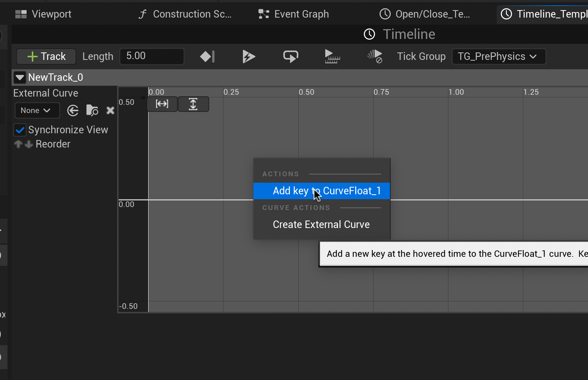Image resolution: width=588 pixels, height=380 pixels.
Task: Collapse the NewTrack_0 track expander
Action: click(20, 77)
